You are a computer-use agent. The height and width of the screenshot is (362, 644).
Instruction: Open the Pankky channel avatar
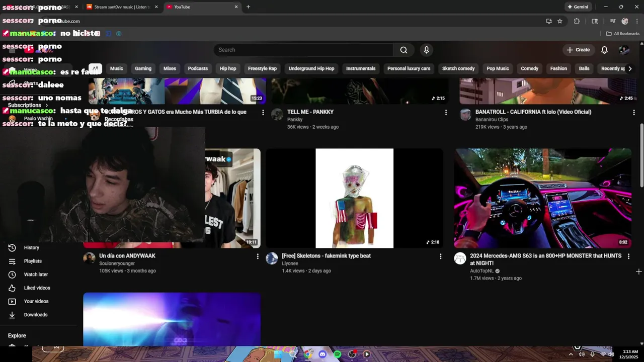tap(277, 115)
